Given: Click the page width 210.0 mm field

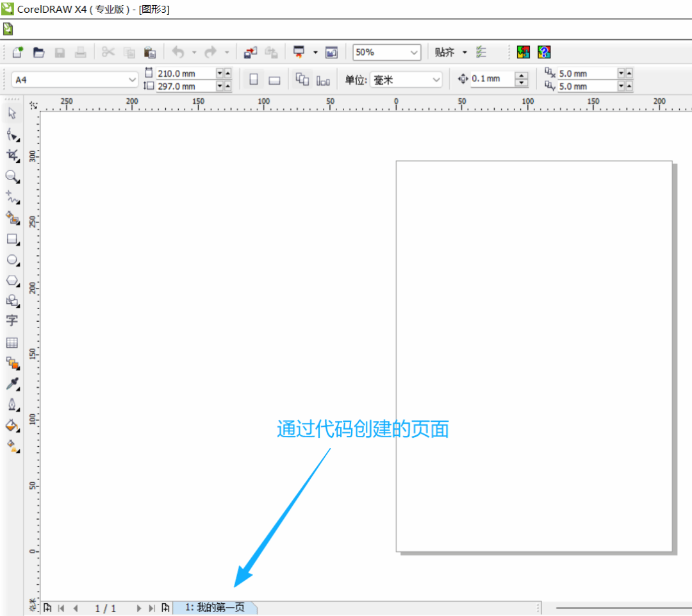Looking at the screenshot, I should pyautogui.click(x=185, y=74).
